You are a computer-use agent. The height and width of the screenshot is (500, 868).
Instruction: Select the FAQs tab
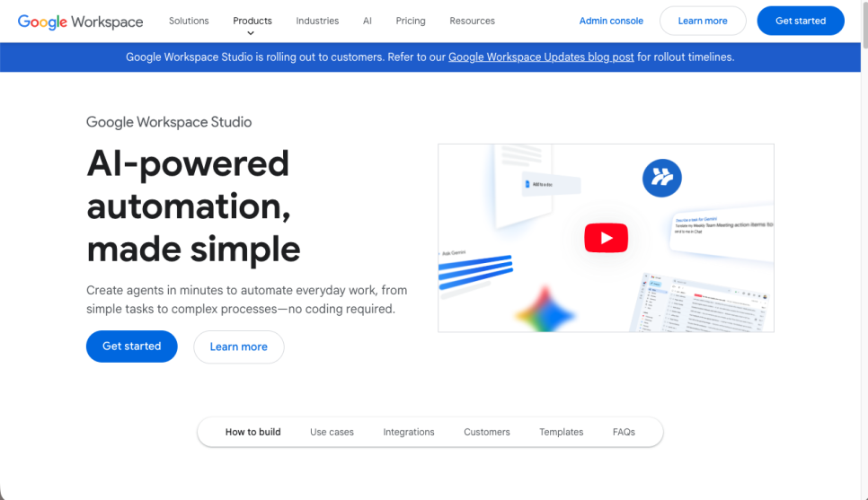click(x=624, y=432)
